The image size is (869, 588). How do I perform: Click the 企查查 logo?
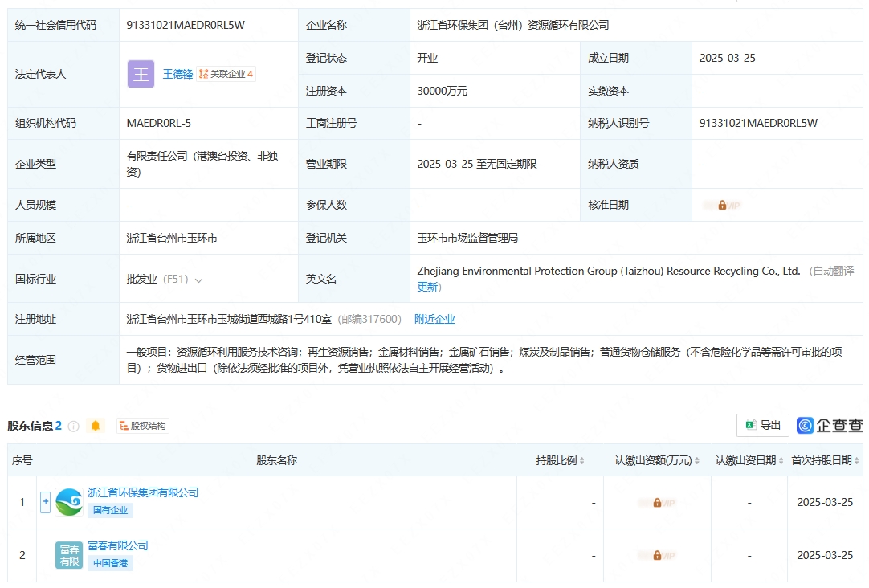click(x=830, y=425)
